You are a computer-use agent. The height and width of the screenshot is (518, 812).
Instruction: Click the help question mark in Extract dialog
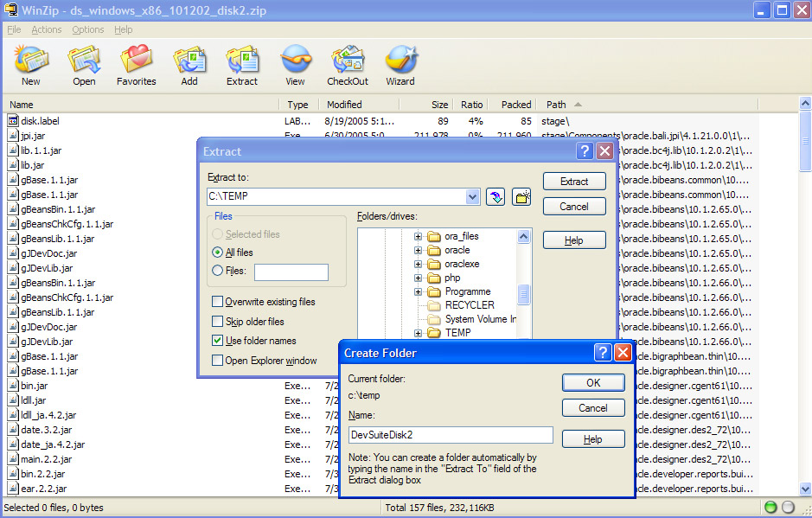(x=585, y=151)
